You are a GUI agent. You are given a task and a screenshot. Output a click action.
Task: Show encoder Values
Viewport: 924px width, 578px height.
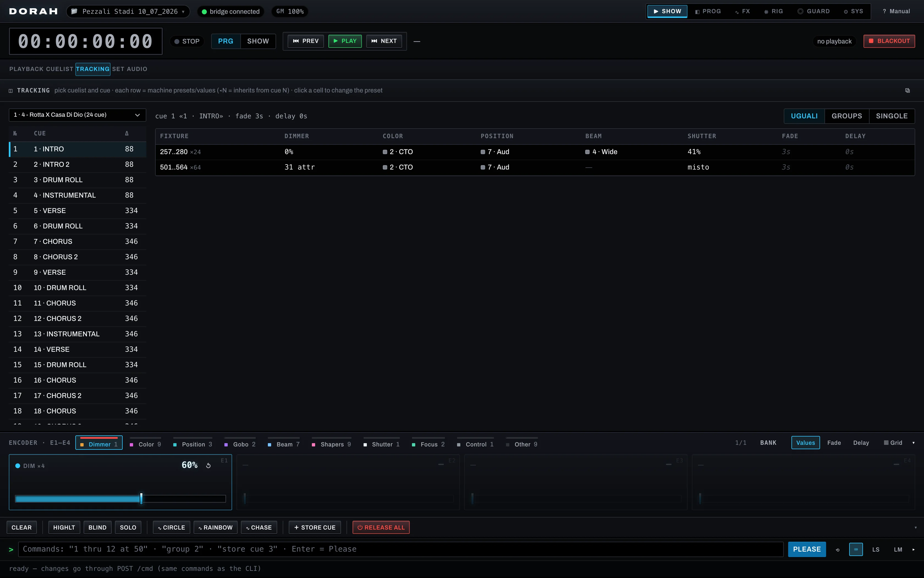(805, 443)
